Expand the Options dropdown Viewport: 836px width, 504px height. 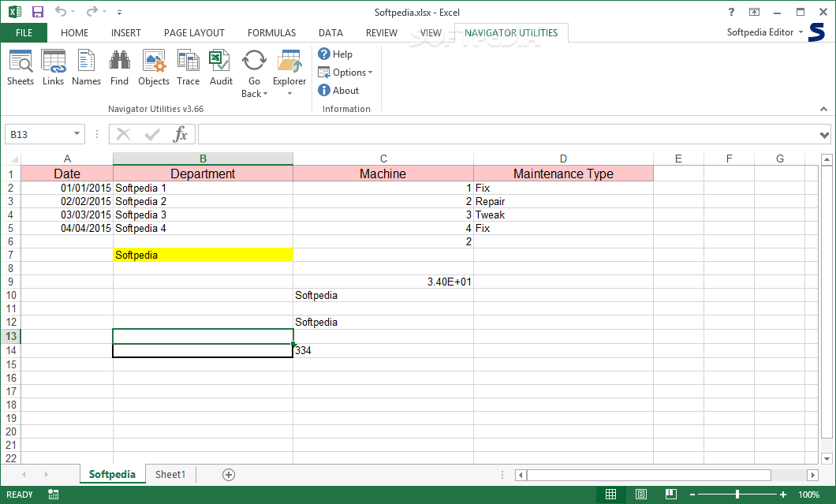345,73
